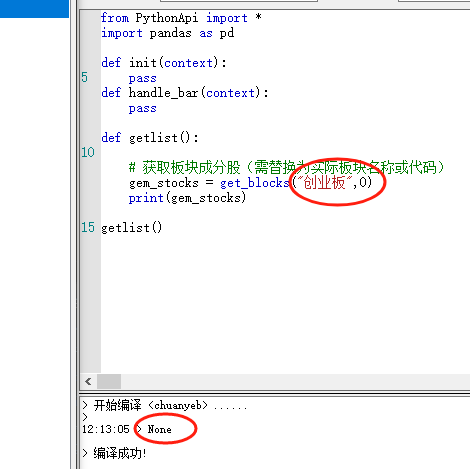The width and height of the screenshot is (470, 469).
Task: Click the horizontal scrollbar left arrow
Action: 88,381
